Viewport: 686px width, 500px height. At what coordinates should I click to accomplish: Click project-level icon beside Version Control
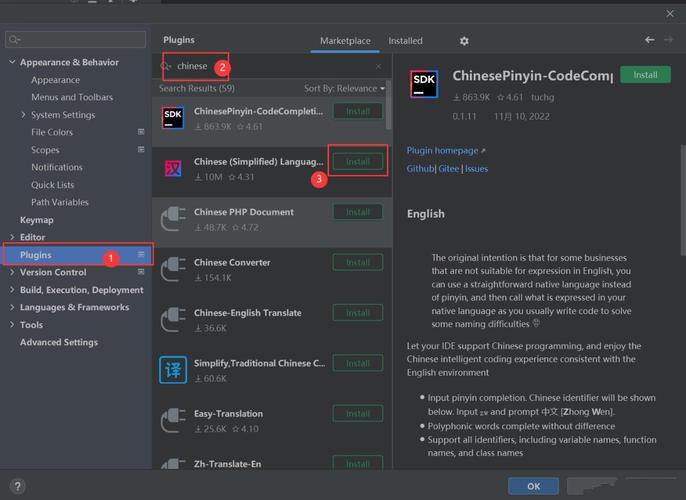pyautogui.click(x=141, y=272)
